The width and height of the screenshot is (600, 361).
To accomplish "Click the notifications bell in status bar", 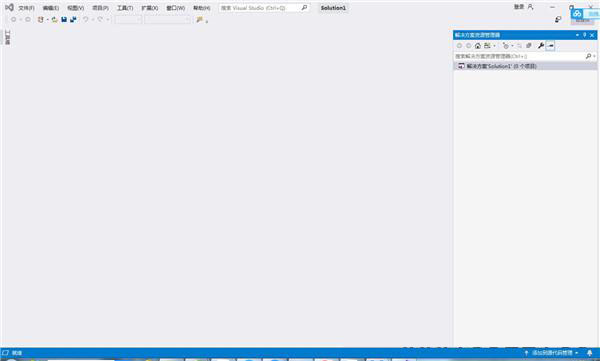I will coord(590,353).
